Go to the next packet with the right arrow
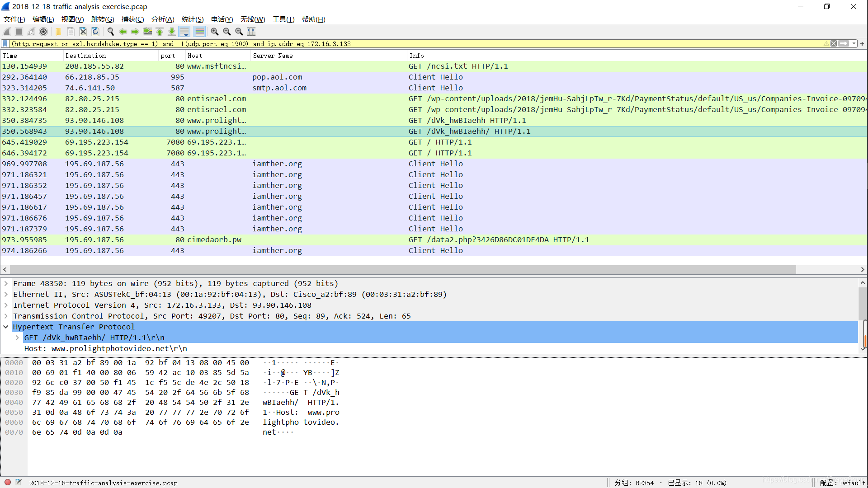 (x=135, y=32)
